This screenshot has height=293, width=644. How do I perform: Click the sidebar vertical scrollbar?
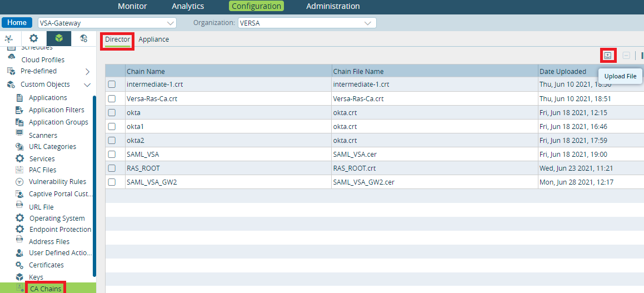coord(94,186)
